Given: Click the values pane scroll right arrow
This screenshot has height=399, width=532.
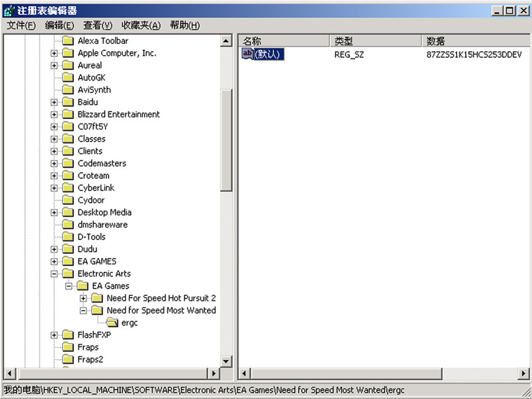Looking at the screenshot, I should point(524,374).
